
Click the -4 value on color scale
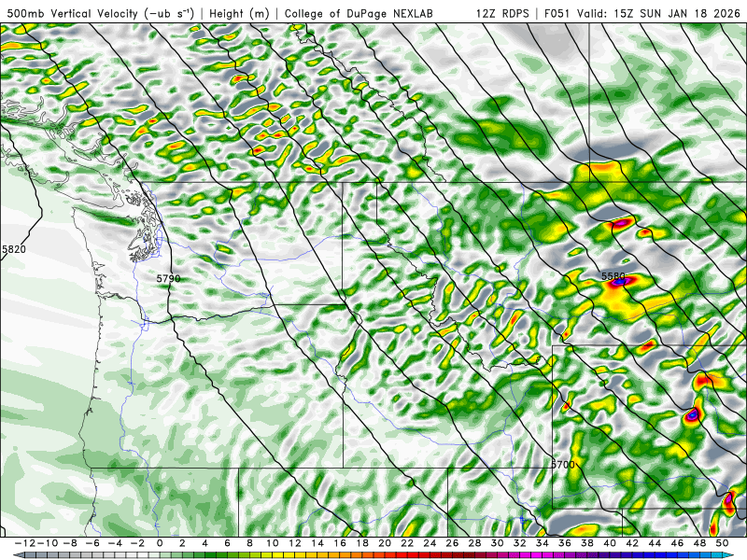point(115,543)
